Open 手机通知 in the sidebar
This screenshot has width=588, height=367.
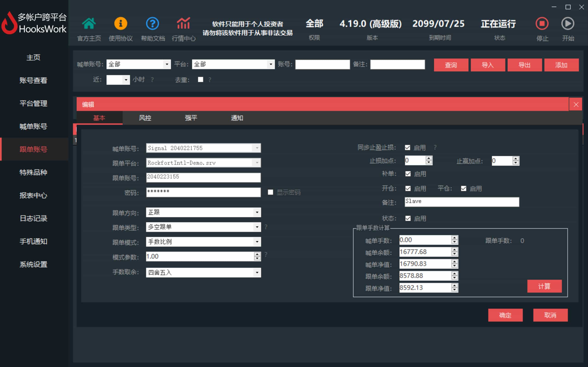coord(34,241)
